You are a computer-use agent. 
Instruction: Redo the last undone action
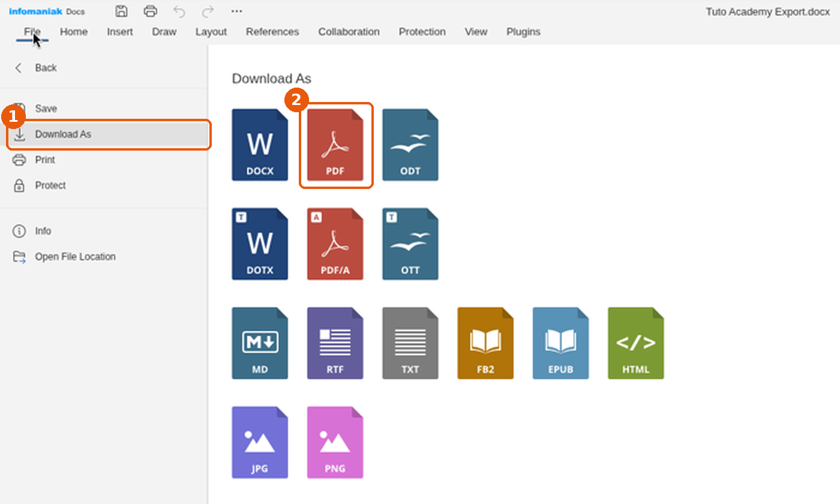[x=208, y=11]
